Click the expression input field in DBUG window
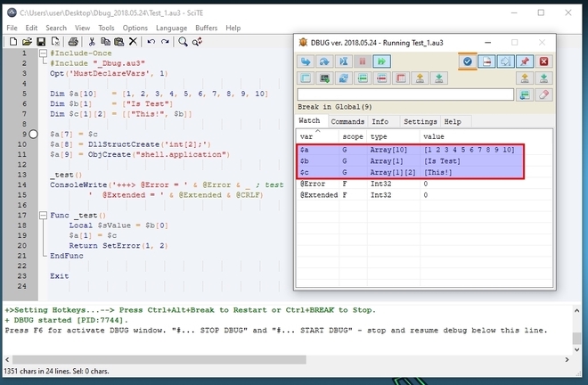Screen dimensions: 588x385 coord(405,94)
